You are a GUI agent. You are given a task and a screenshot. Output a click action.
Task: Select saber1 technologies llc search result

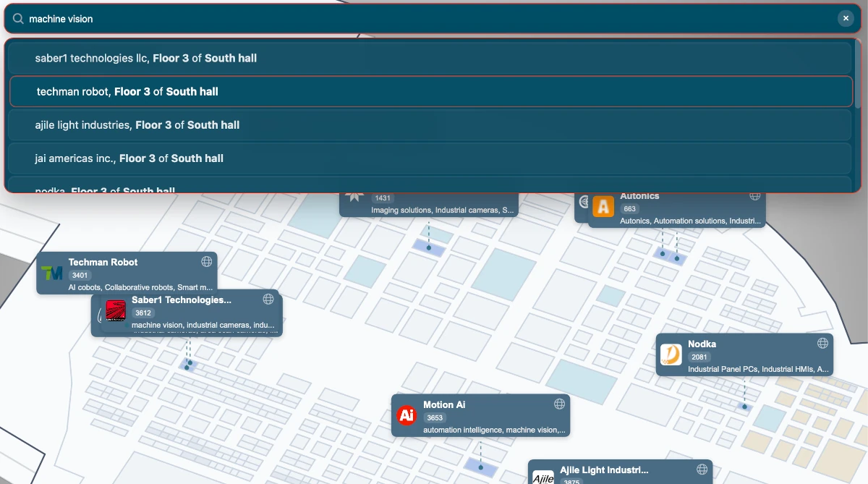pyautogui.click(x=431, y=58)
